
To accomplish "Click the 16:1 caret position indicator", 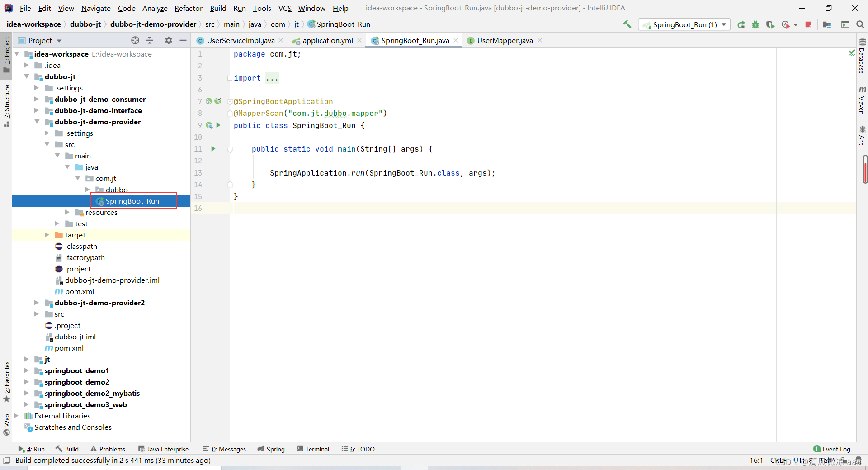I will tap(756, 461).
